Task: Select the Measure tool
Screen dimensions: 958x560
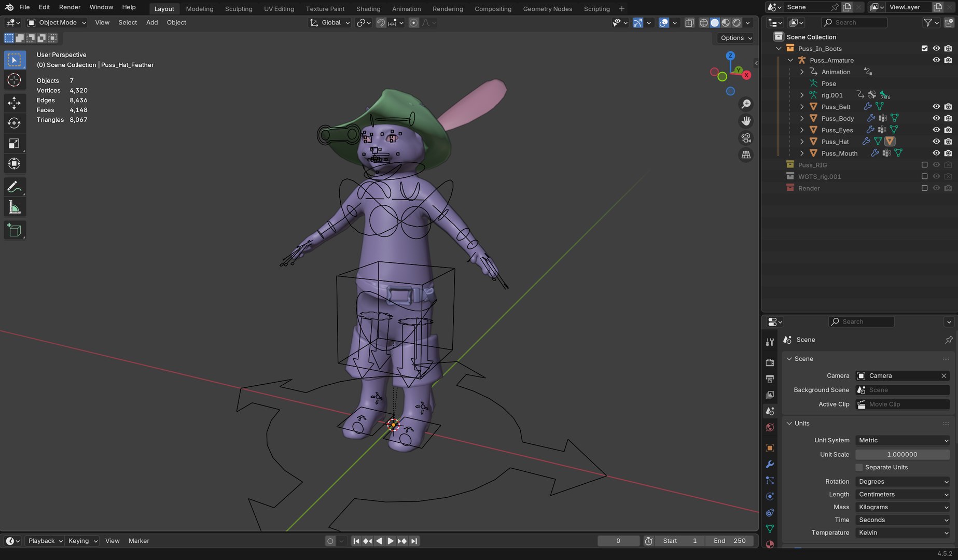Action: click(15, 207)
